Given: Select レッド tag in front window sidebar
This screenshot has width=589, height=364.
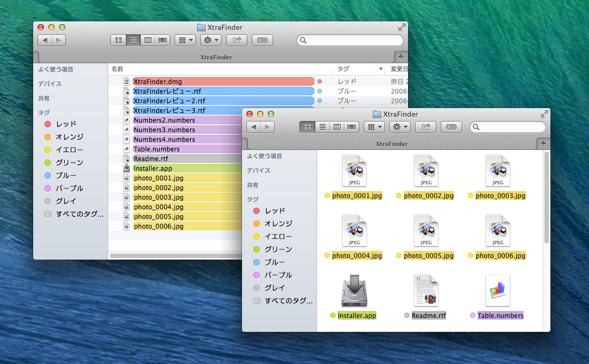Looking at the screenshot, I should 269,211.
